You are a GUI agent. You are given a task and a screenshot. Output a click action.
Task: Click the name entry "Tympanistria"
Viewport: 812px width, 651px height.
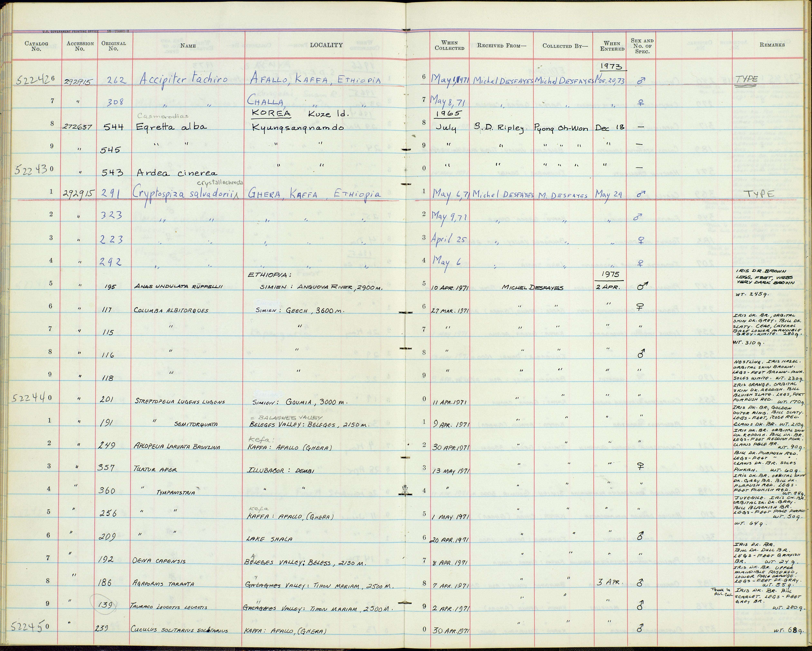point(176,492)
